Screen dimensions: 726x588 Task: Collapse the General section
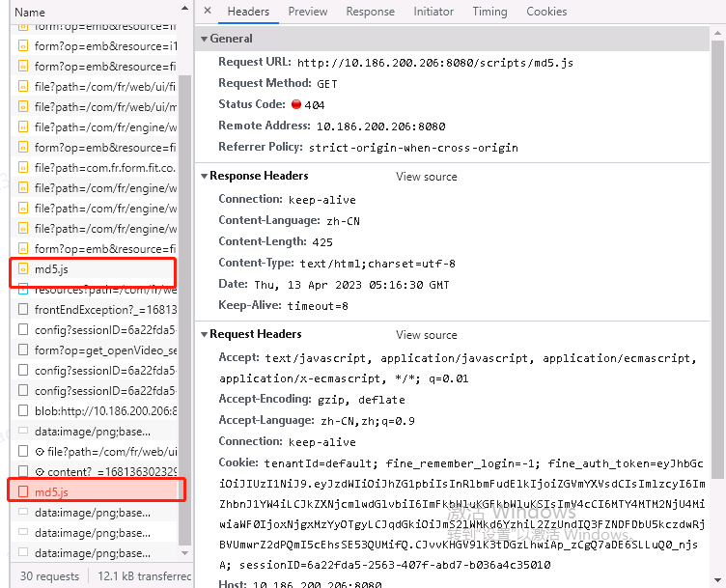point(204,39)
